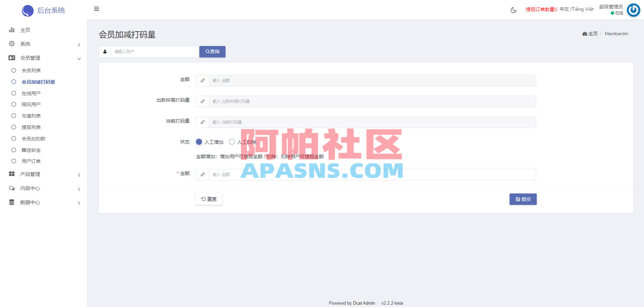Click the pencil icon beside 当前打码量 field
Screen dimensions: 644x307
pyautogui.click(x=202, y=122)
